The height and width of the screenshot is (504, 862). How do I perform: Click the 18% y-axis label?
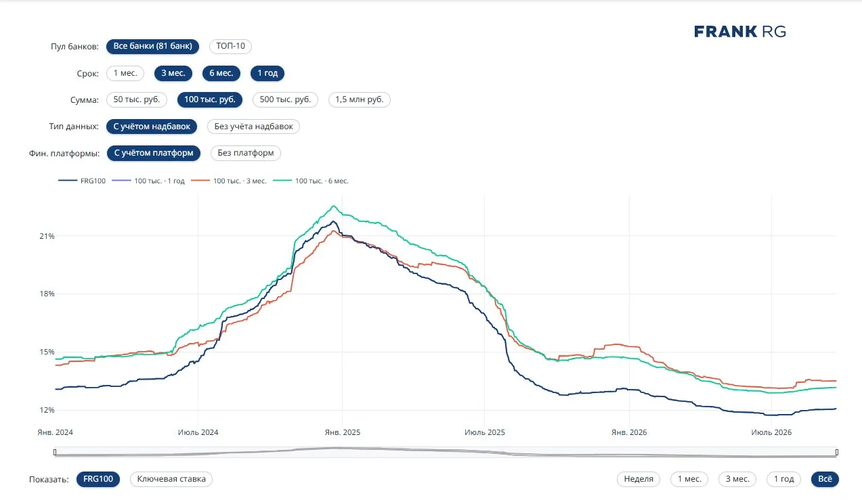pos(46,294)
